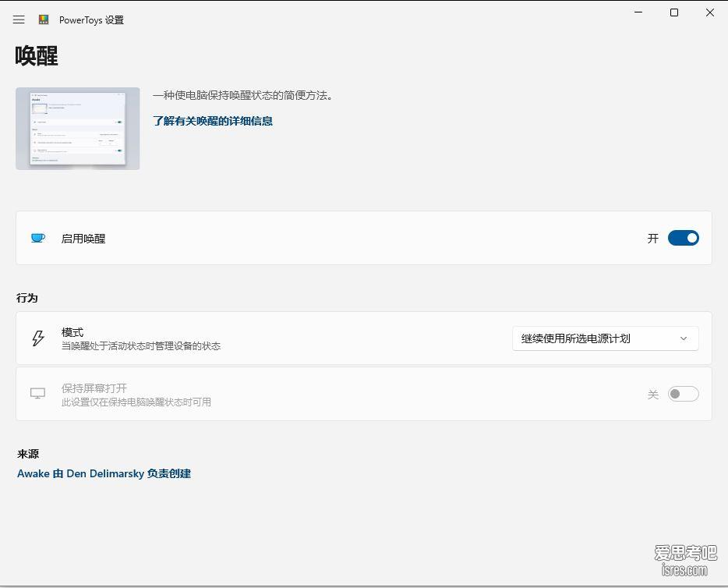
Task: Open the hamburger navigation menu
Action: pos(19,19)
